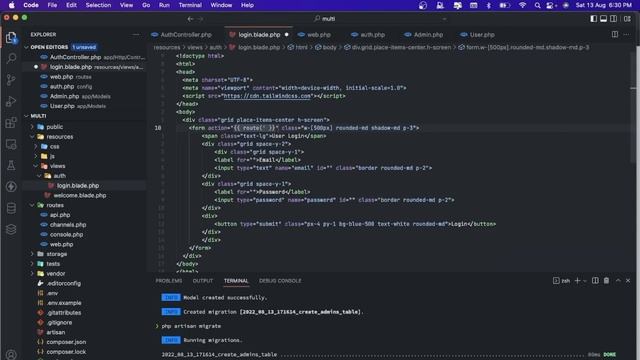Open the Selection menu
The height and width of the screenshot is (360, 640).
pos(98,5)
